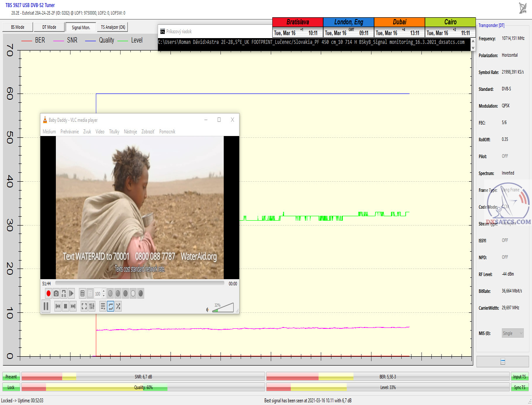Screen dimensions: 532x405
Task: Pause the VLC video playback
Action: click(46, 306)
